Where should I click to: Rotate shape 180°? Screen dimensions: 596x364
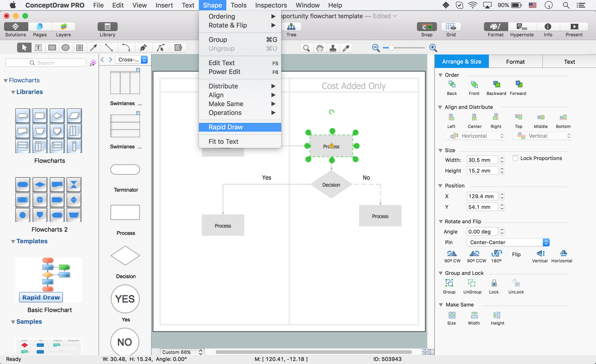click(x=496, y=256)
